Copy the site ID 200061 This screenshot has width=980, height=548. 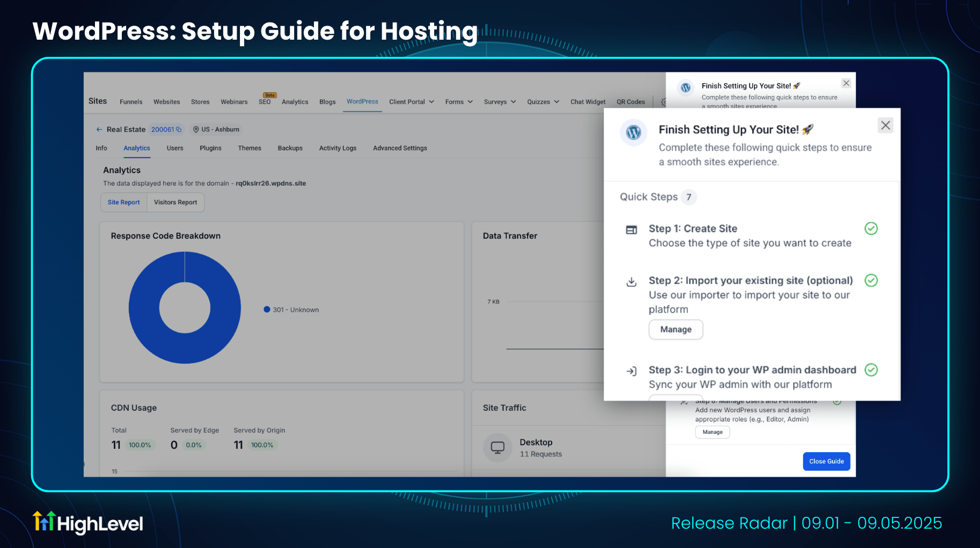click(x=179, y=130)
